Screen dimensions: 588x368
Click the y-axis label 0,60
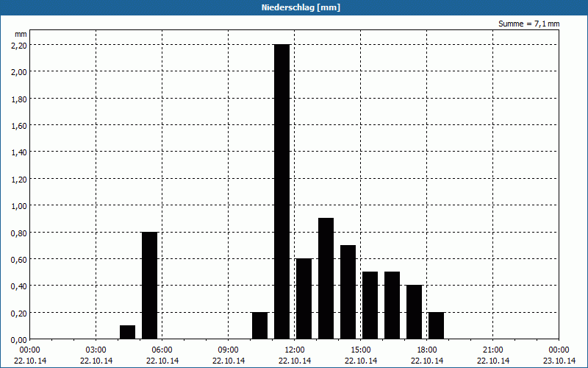[x=19, y=260]
